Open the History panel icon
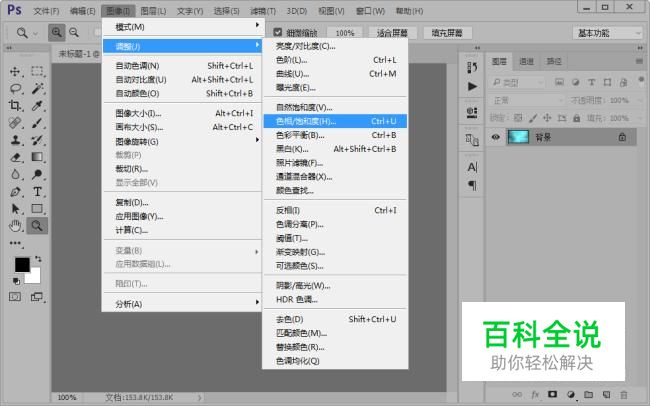The height and width of the screenshot is (406, 650). pos(472,67)
